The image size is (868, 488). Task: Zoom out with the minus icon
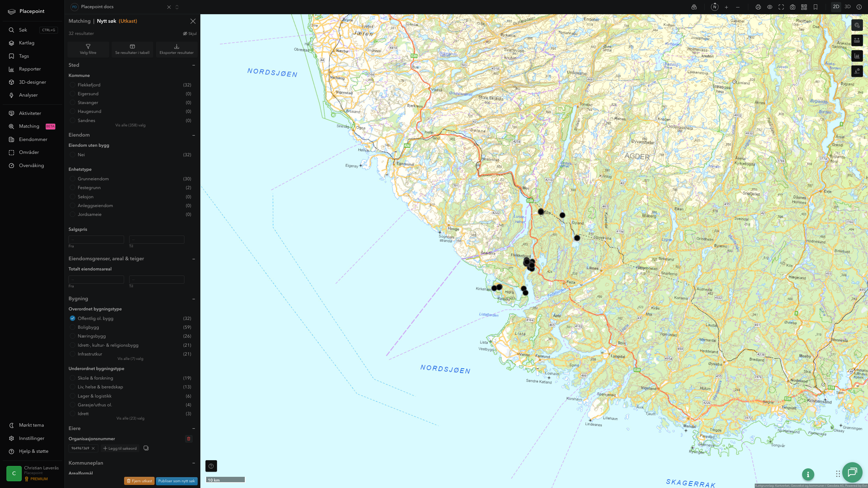click(x=738, y=7)
